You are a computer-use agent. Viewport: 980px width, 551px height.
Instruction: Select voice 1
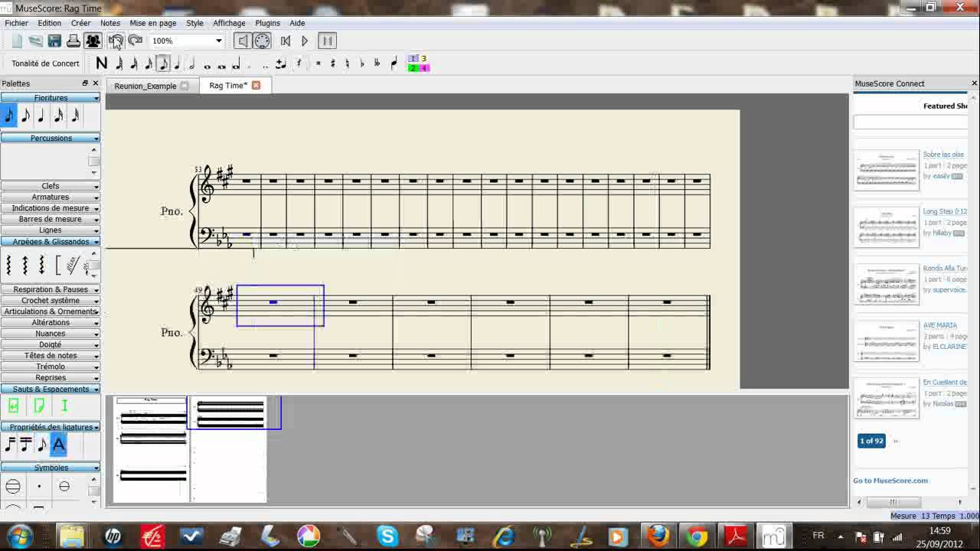coord(413,59)
